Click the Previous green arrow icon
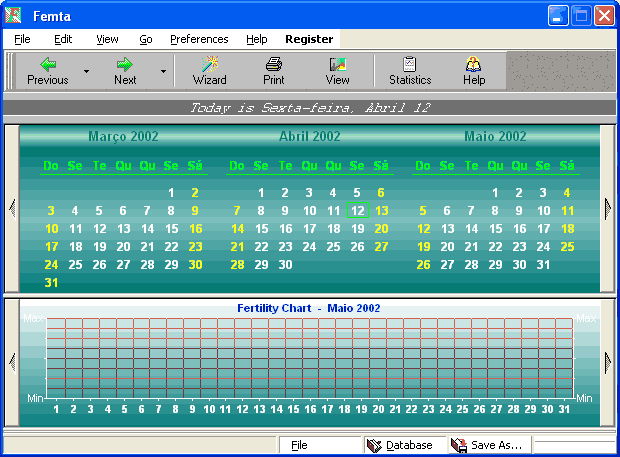The height and width of the screenshot is (457, 620). tap(48, 64)
